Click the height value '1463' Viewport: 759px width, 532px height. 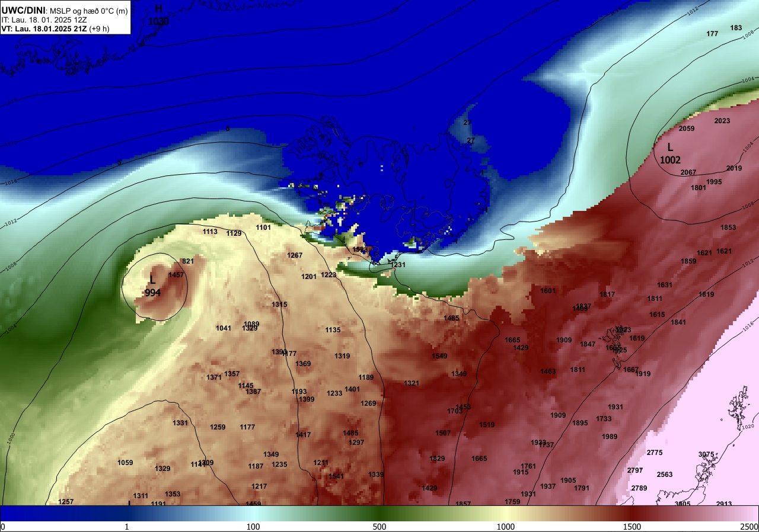point(548,371)
